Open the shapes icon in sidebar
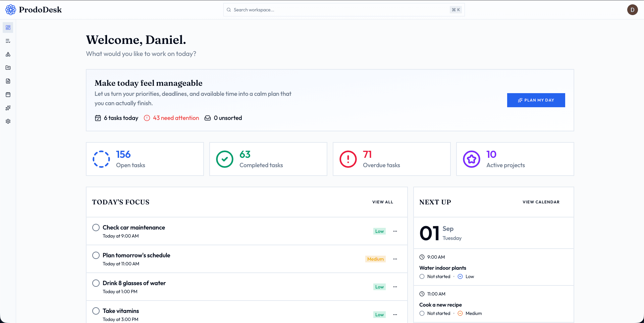644x323 pixels. pos(8,54)
